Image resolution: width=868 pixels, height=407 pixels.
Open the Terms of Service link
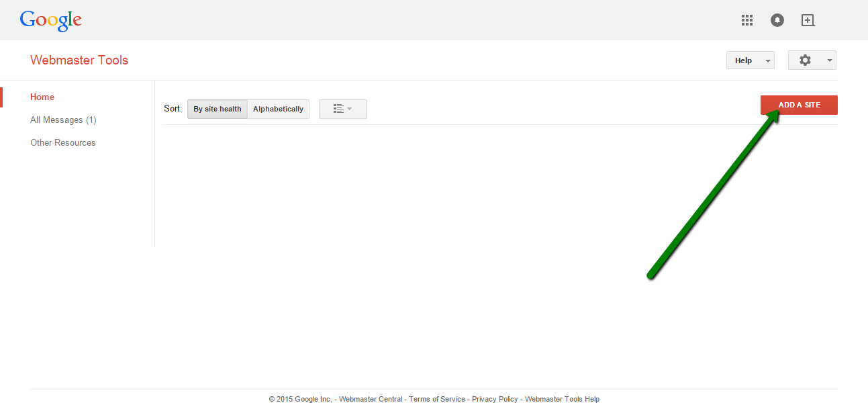(x=437, y=399)
